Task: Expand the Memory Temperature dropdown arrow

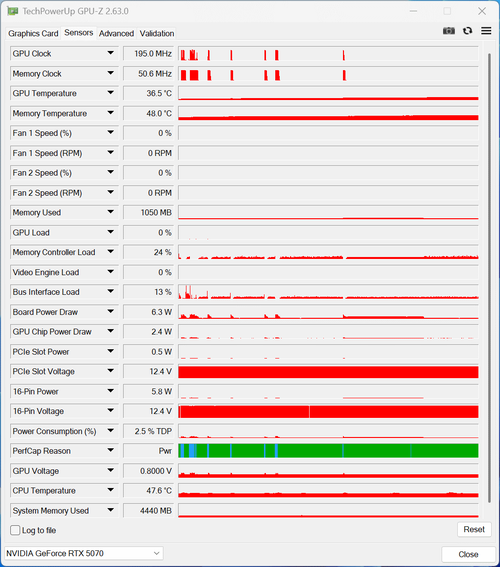Action: point(111,113)
